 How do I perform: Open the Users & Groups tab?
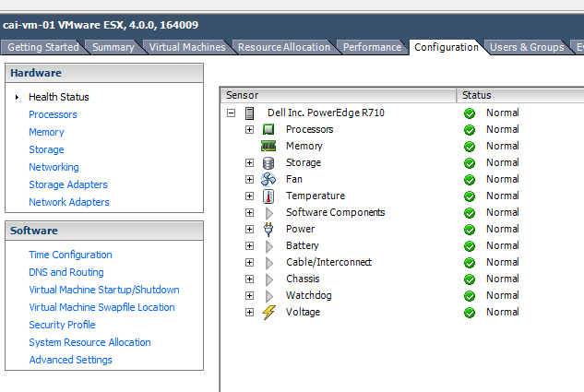click(527, 47)
